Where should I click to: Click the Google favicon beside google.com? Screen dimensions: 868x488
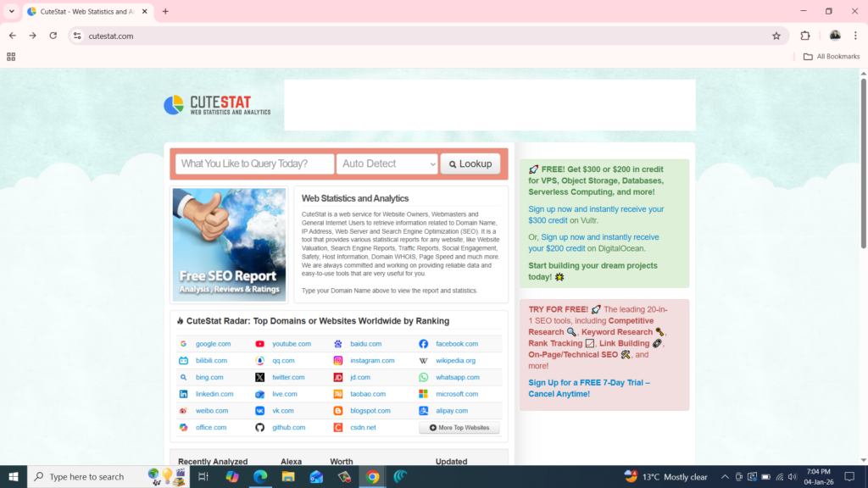[x=182, y=343]
